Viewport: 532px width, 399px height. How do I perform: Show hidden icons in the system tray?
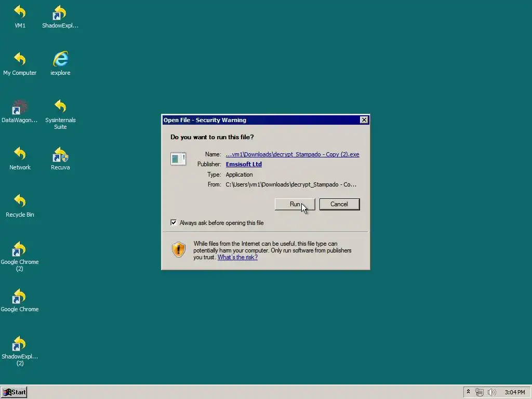pos(468,392)
